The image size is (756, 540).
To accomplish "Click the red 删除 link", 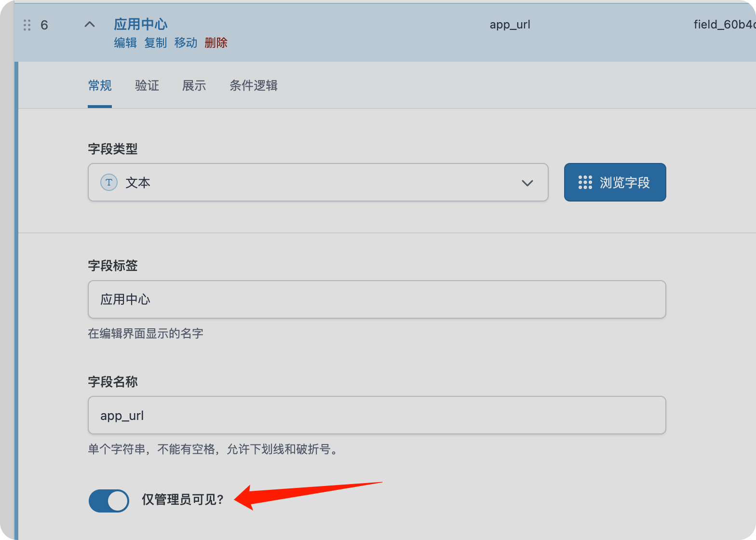I will (216, 43).
